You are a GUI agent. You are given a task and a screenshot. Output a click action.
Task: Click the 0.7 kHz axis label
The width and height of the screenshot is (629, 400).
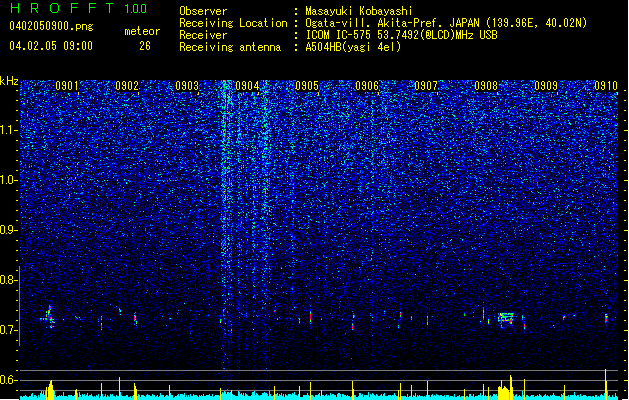[x=8, y=330]
